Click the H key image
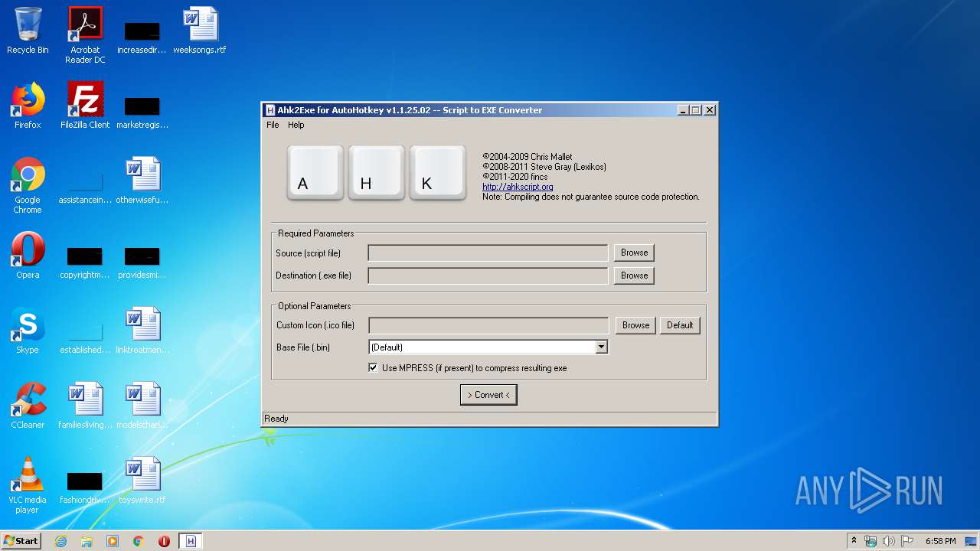Viewport: 980px width, 551px height. [377, 174]
